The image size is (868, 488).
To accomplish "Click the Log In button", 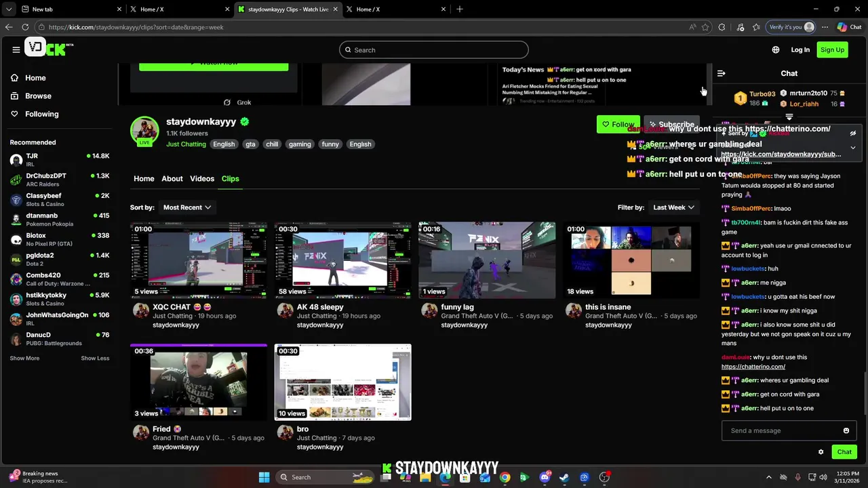I will click(x=800, y=49).
